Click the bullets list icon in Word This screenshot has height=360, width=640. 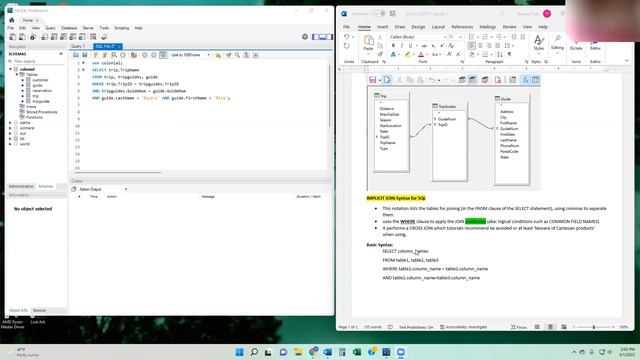pyautogui.click(x=471, y=37)
